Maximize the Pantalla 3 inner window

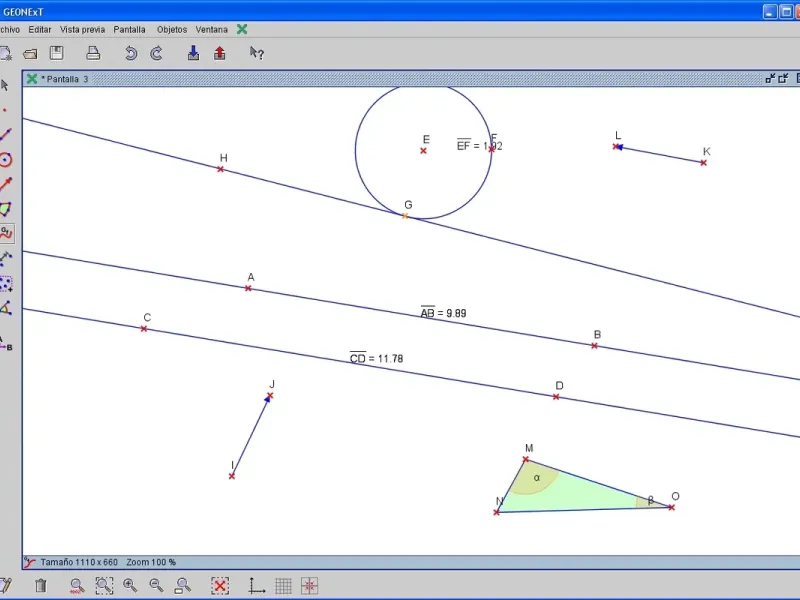[x=784, y=78]
